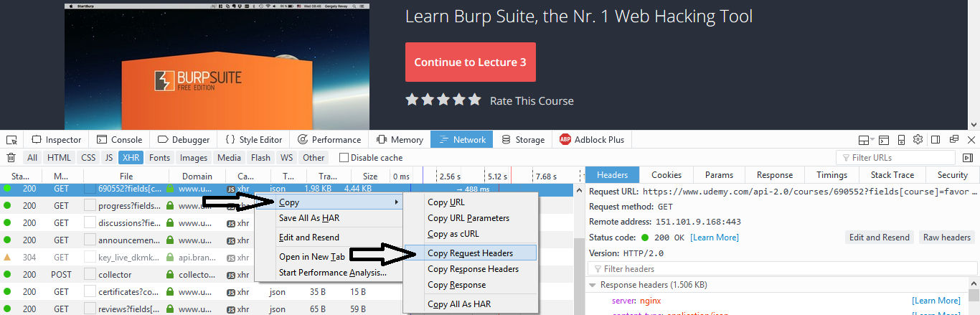
Task: Open the Performance tab
Action: 329,140
